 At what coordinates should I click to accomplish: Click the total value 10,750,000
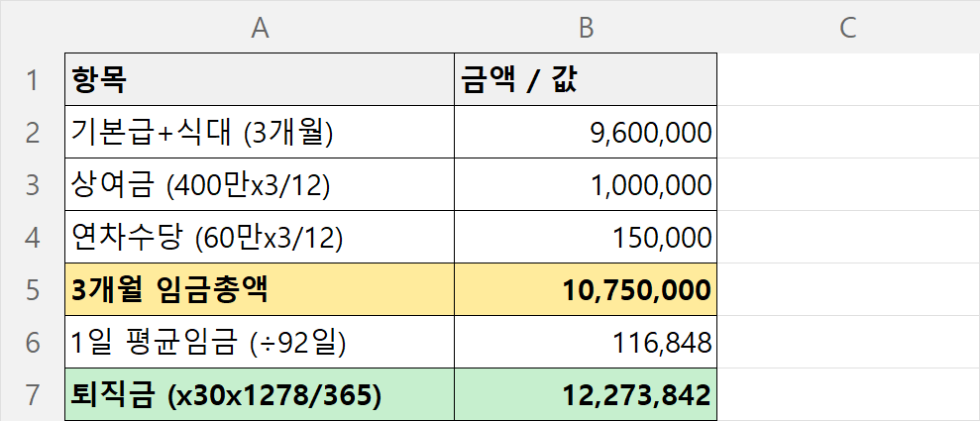point(586,289)
